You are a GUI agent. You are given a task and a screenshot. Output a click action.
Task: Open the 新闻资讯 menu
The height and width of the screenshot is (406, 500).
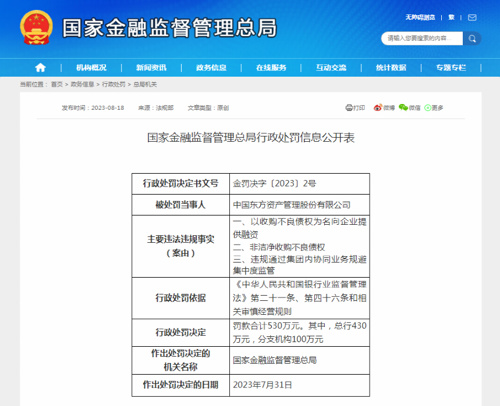coord(151,68)
